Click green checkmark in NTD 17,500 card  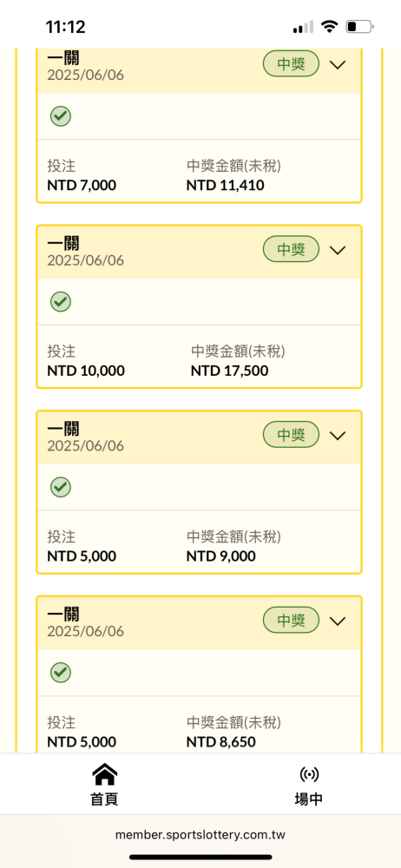pyautogui.click(x=61, y=302)
